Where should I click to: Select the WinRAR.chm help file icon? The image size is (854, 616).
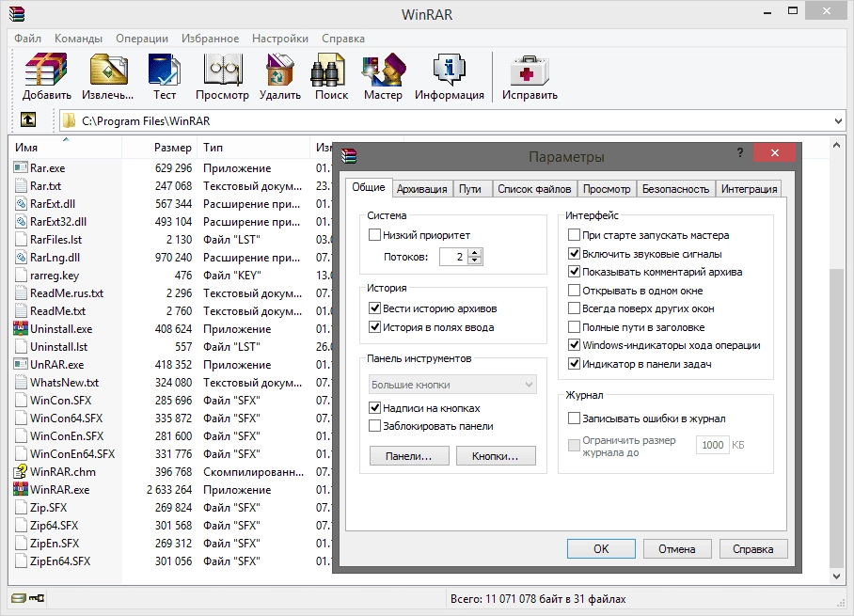coord(21,471)
